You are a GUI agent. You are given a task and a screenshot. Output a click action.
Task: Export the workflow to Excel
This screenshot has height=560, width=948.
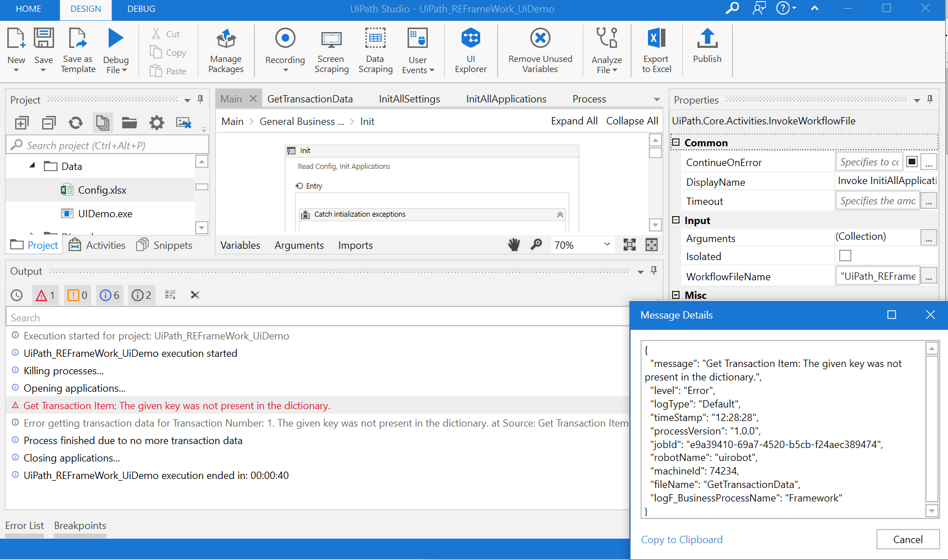tap(656, 51)
